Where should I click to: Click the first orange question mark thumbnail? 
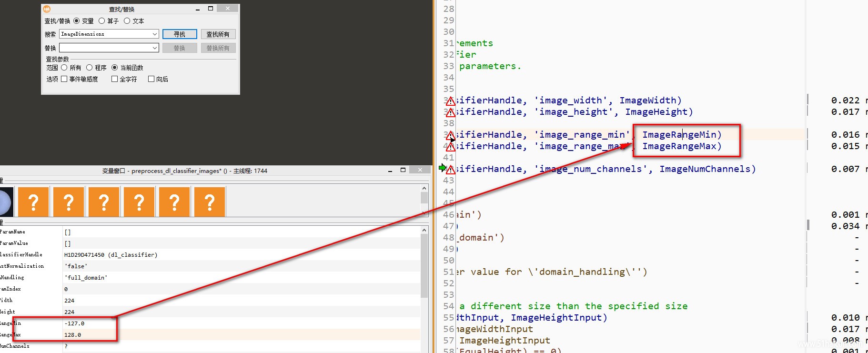click(x=33, y=202)
